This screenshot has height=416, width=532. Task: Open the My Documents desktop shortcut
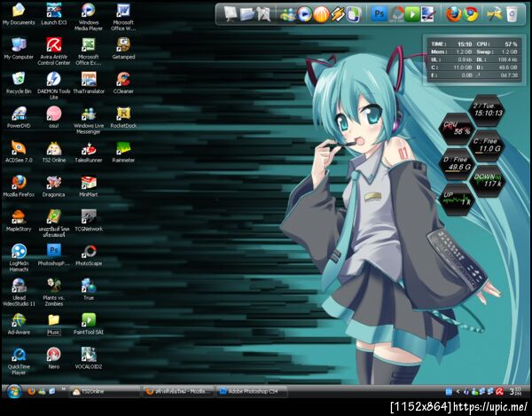pyautogui.click(x=19, y=14)
